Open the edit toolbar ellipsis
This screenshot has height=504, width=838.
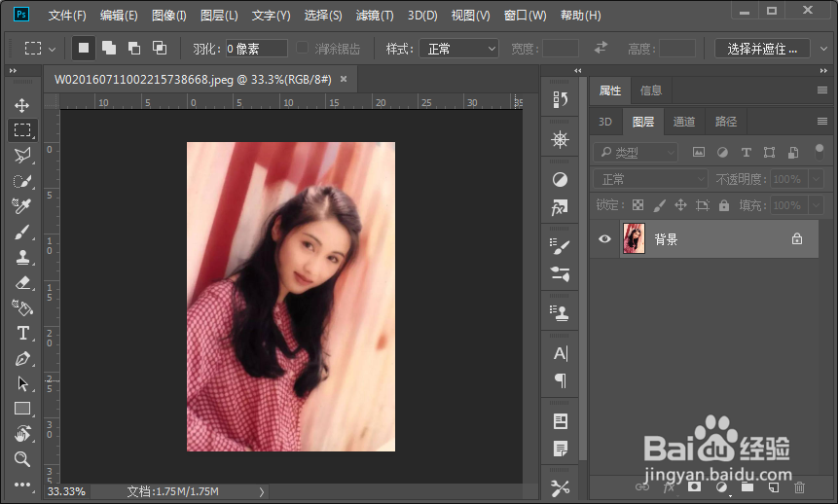point(22,485)
